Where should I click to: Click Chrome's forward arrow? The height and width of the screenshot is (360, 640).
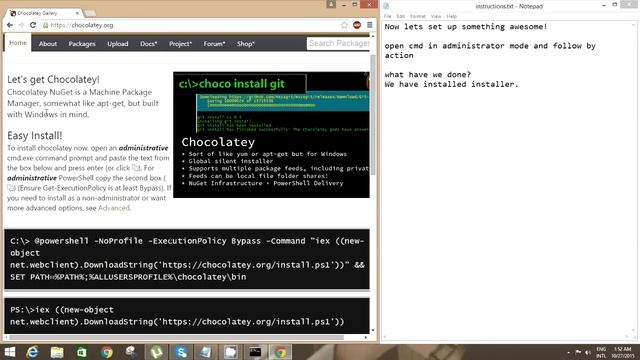(21, 25)
